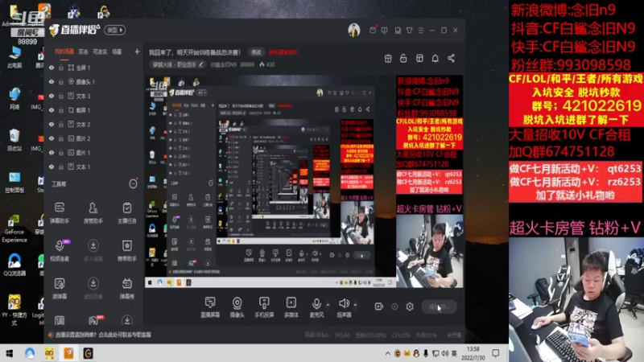644x362 pixels.
Task: Click the lock icon above preview
Action: point(403,58)
